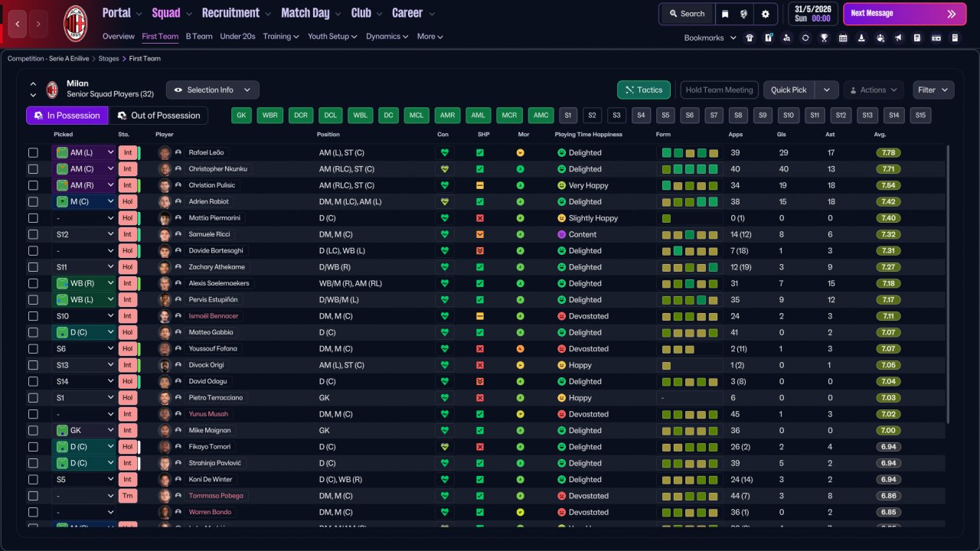Image resolution: width=980 pixels, height=551 pixels.
Task: Click the Search field
Action: 687,14
